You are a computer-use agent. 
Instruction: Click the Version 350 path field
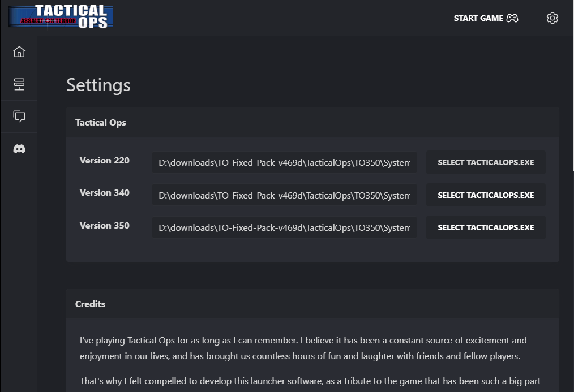(x=284, y=227)
